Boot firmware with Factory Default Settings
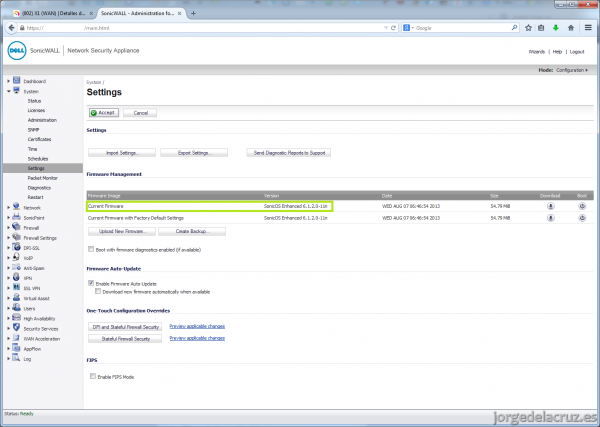The width and height of the screenshot is (600, 427). tap(582, 218)
